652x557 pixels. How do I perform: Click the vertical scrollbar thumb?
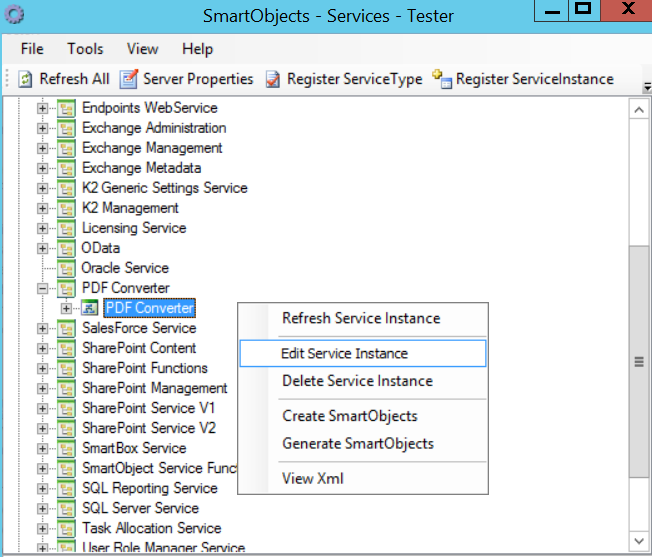[x=639, y=362]
